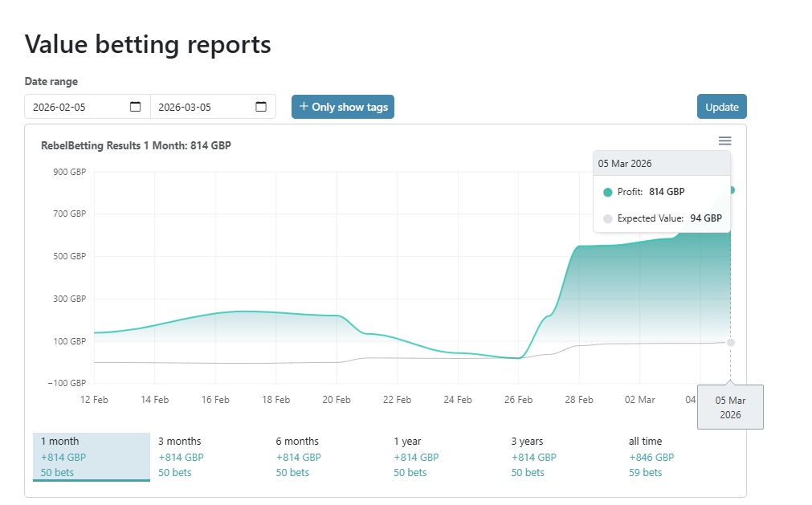Click the Only show tags button
Screen dimensions: 812x505
point(343,105)
